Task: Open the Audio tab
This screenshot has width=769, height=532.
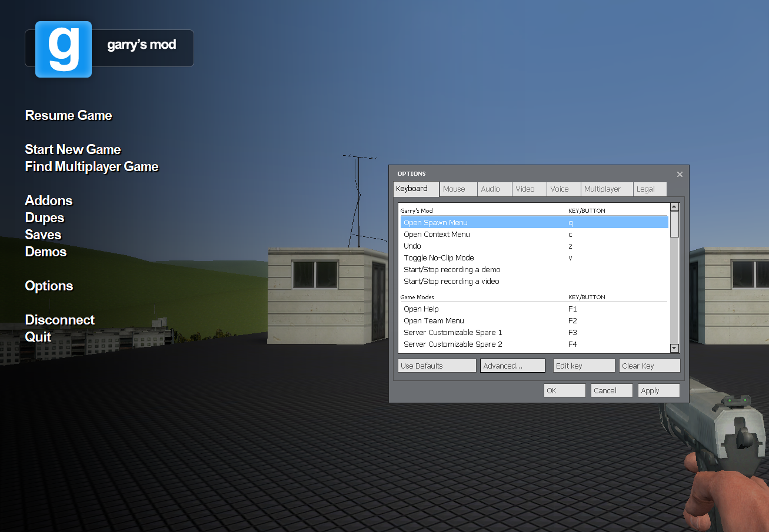Action: pos(495,189)
